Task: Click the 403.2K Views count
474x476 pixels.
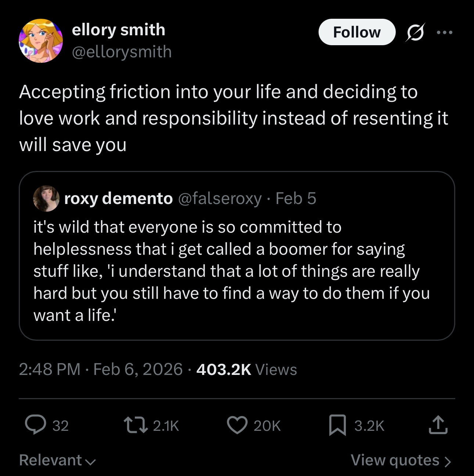Action: pyautogui.click(x=246, y=369)
